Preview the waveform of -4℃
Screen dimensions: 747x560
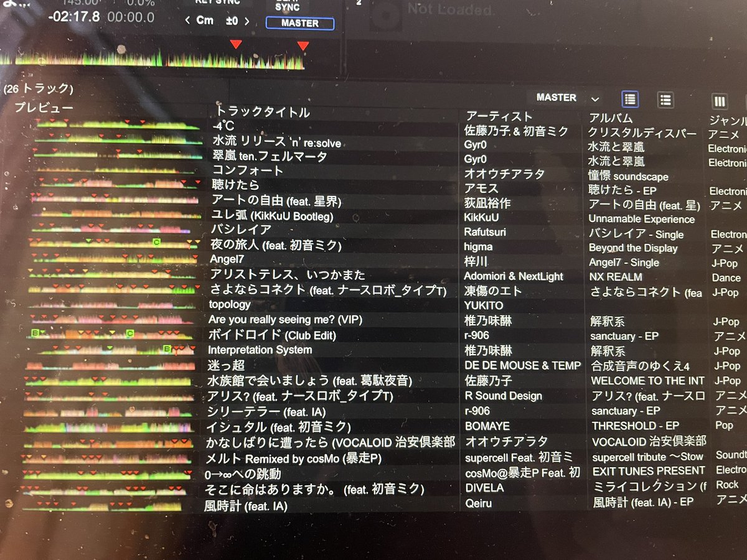click(x=118, y=124)
